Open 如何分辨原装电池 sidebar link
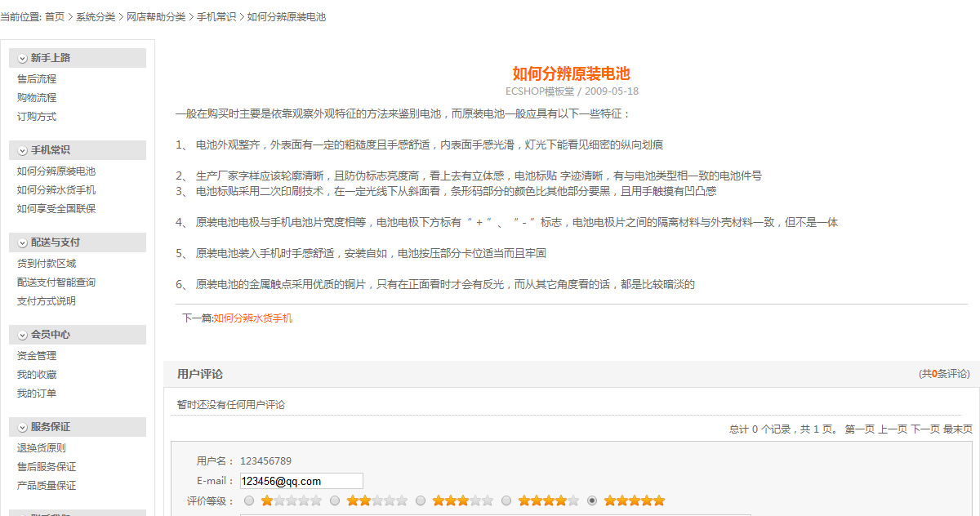Viewport: 980px width, 516px height. [56, 171]
